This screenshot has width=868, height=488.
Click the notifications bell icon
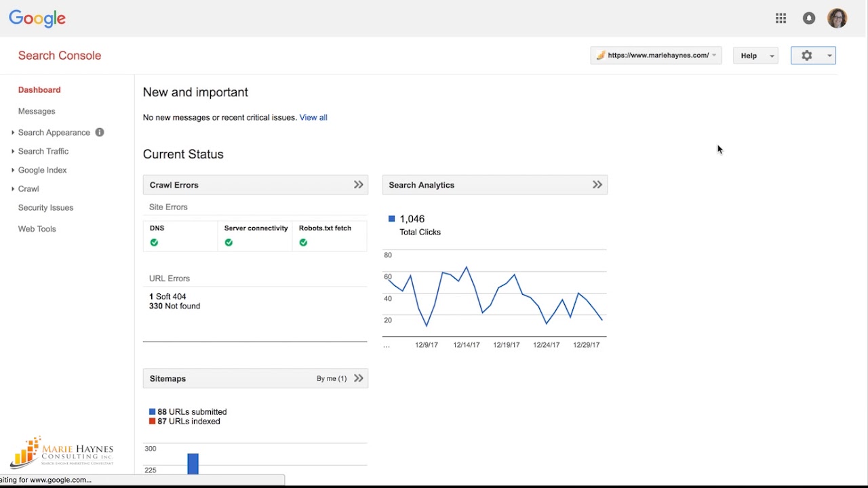[809, 19]
